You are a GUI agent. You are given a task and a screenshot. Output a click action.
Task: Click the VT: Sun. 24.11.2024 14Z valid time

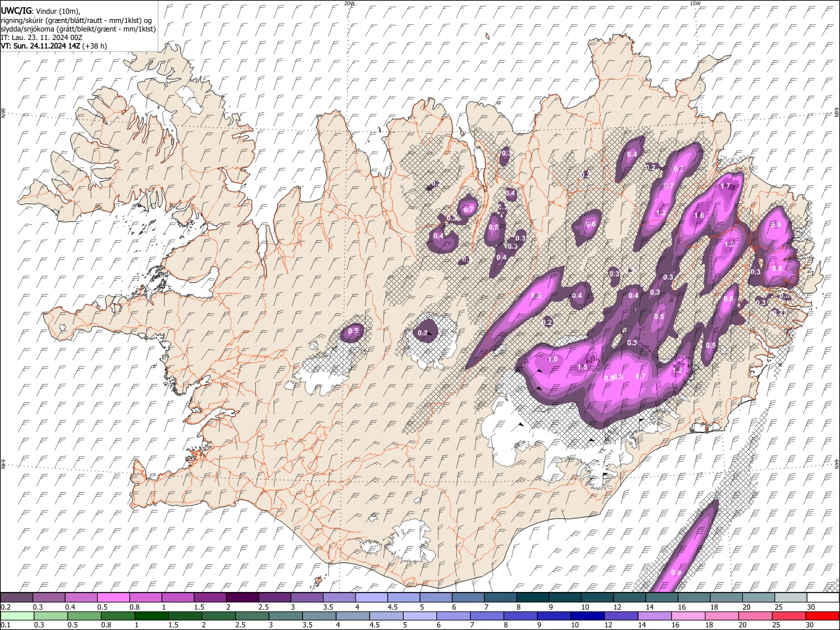pos(54,46)
